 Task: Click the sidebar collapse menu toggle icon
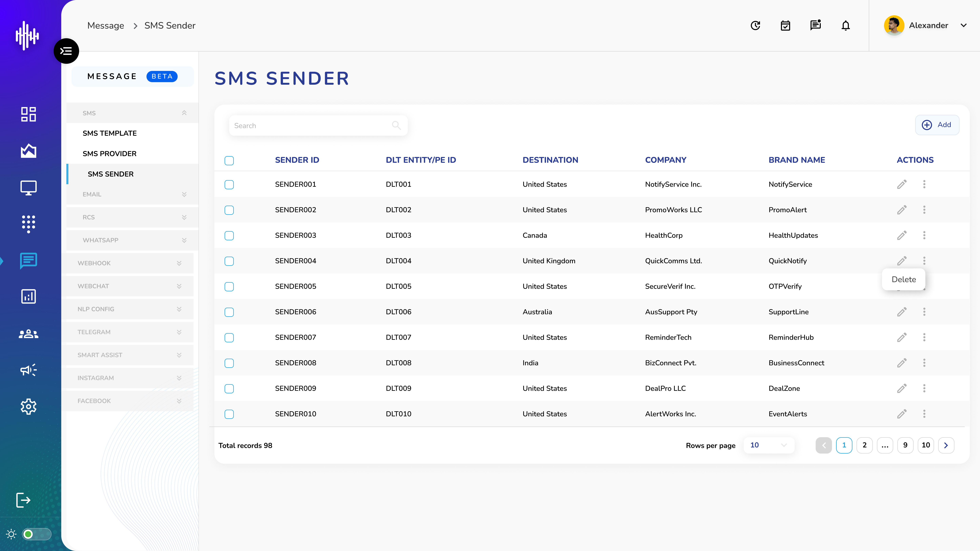[x=66, y=51]
